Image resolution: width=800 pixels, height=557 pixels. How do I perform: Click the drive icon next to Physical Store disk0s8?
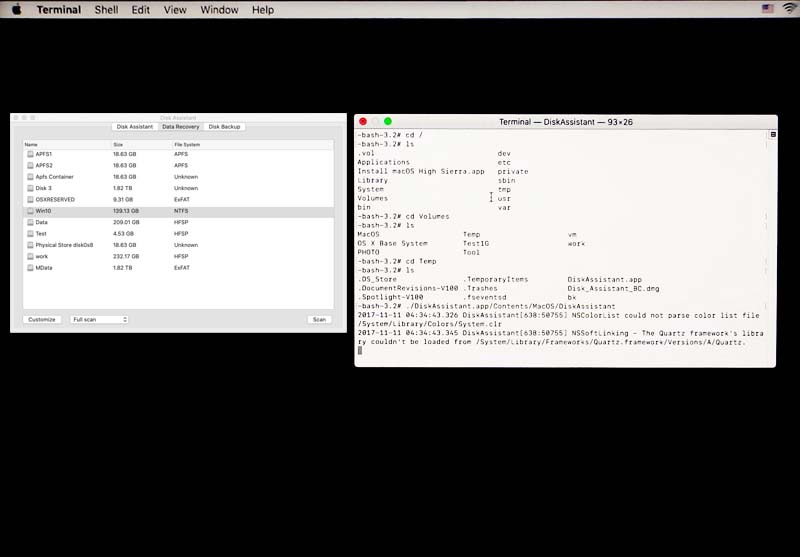(x=30, y=245)
